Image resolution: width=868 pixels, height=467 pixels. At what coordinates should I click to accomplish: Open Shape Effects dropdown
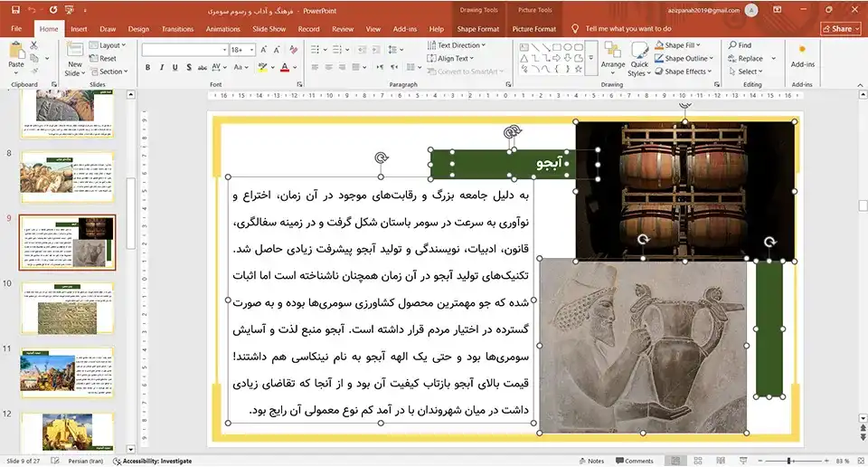pos(684,71)
